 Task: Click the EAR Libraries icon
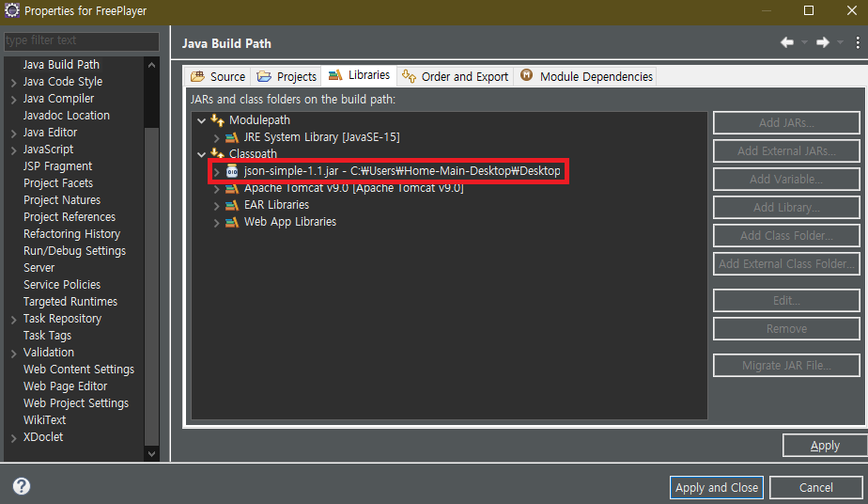click(x=232, y=206)
